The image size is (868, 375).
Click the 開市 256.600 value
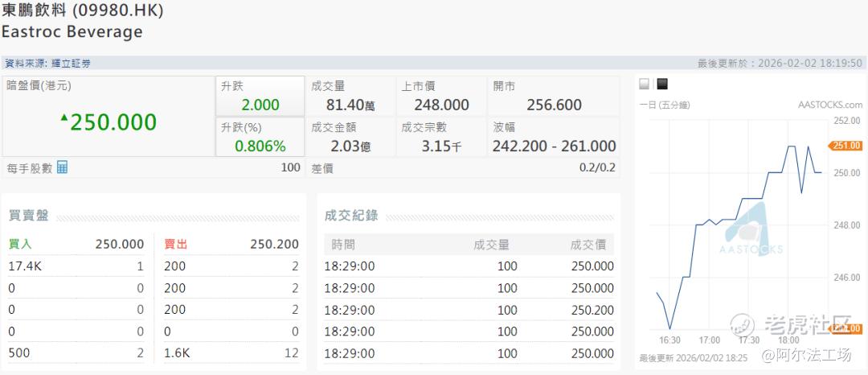pos(554,105)
